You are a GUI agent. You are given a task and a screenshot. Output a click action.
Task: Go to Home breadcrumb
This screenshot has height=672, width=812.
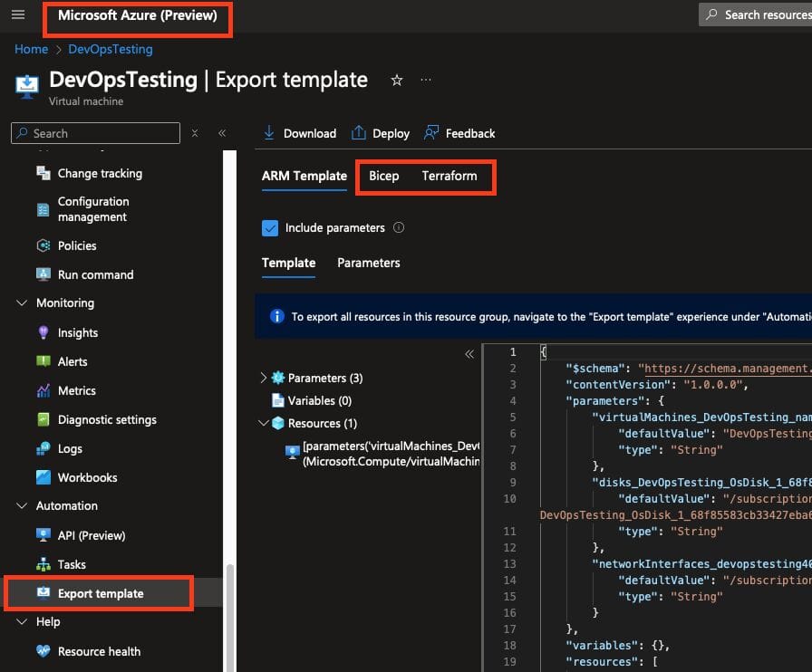(31, 49)
